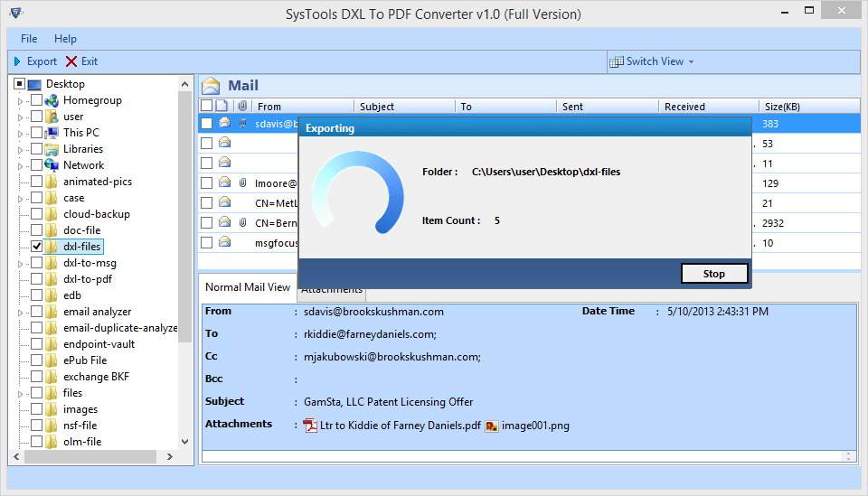Click the Switch View grid icon
This screenshot has height=496, width=868.
(x=616, y=62)
